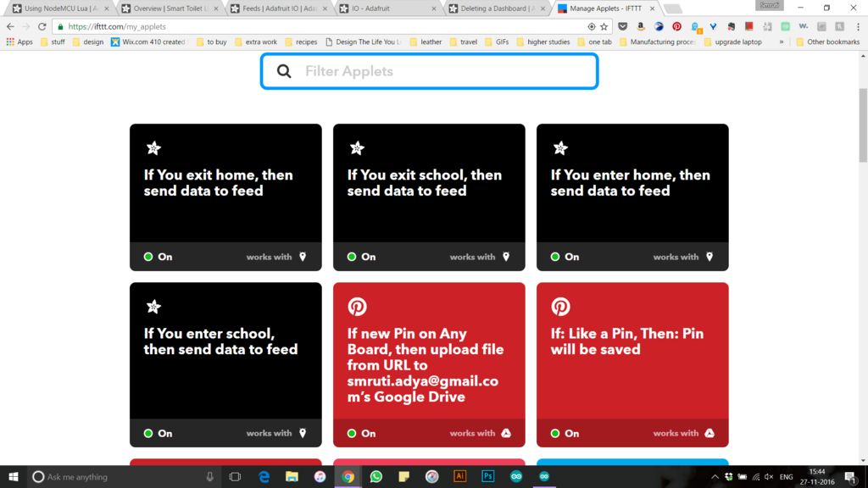Toggle On status of 'exit school' applet
This screenshot has height=488, width=868.
point(361,257)
